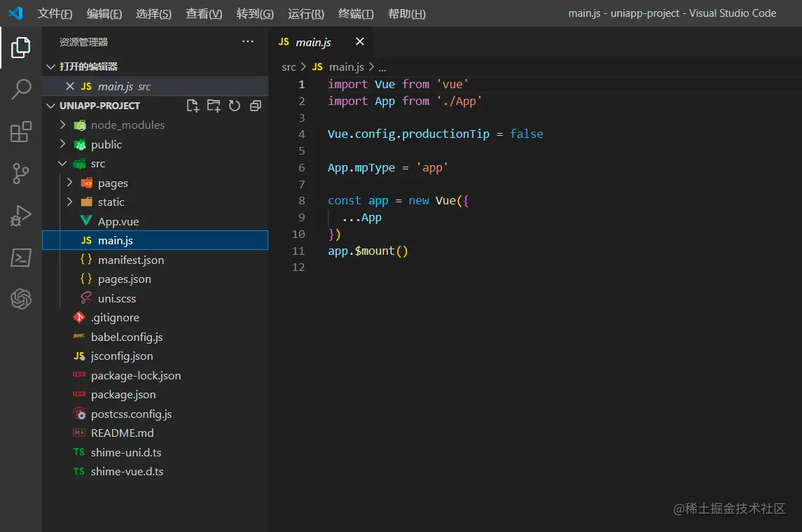Image resolution: width=802 pixels, height=532 pixels.
Task: Open the 终端(T) menu
Action: 356,14
